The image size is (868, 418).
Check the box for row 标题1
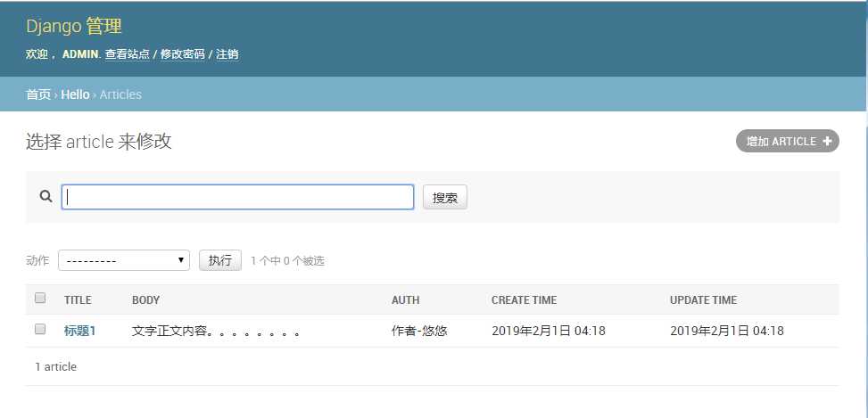pyautogui.click(x=40, y=330)
